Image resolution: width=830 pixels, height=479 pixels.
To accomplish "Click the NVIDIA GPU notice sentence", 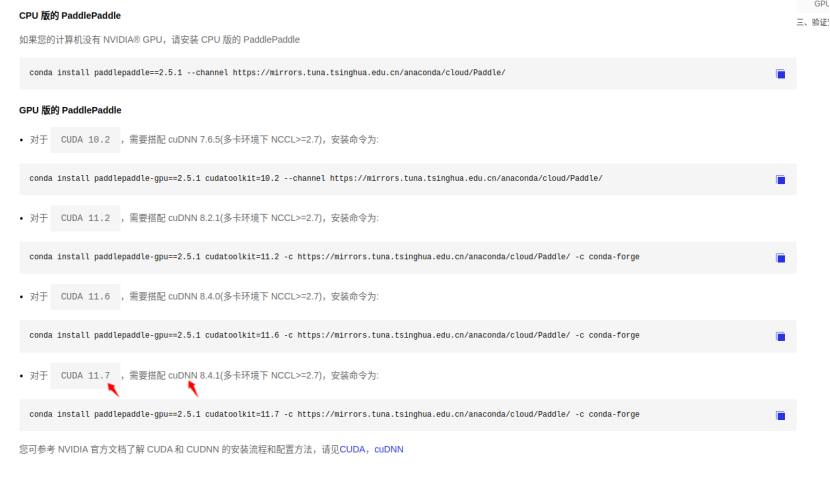I will (159, 40).
